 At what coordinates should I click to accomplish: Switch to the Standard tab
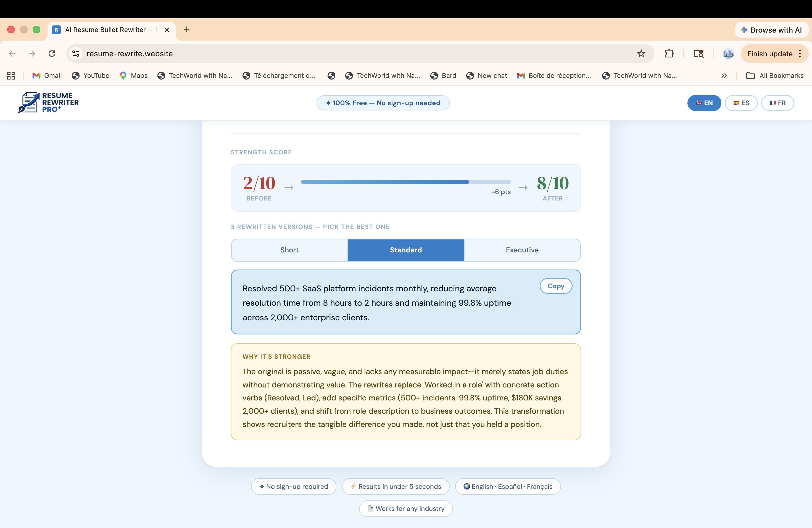[x=405, y=250]
